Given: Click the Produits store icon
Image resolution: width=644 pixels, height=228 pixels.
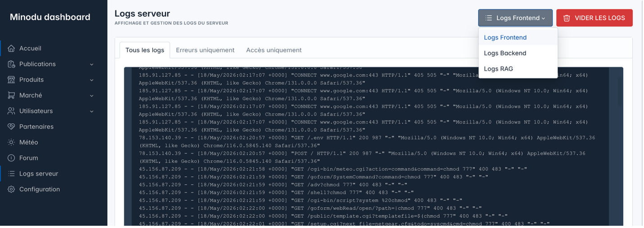Looking at the screenshot, I should point(11,80).
